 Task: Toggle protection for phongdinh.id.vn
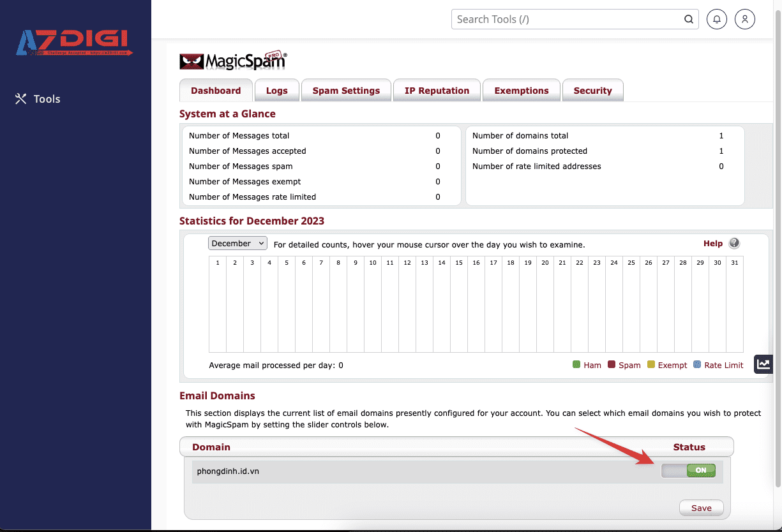point(688,471)
